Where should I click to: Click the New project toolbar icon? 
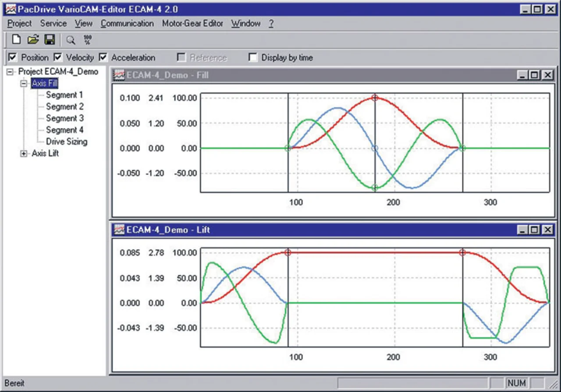click(x=16, y=40)
